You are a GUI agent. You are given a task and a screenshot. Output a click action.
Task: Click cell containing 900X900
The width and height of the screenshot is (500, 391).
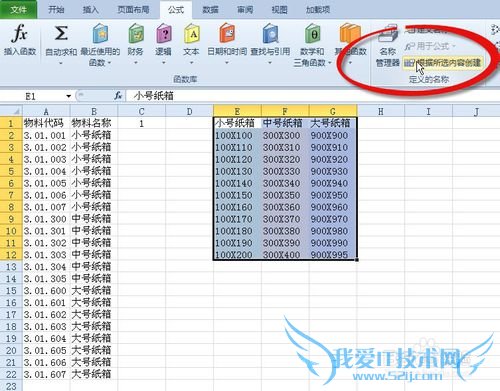pyautogui.click(x=333, y=135)
